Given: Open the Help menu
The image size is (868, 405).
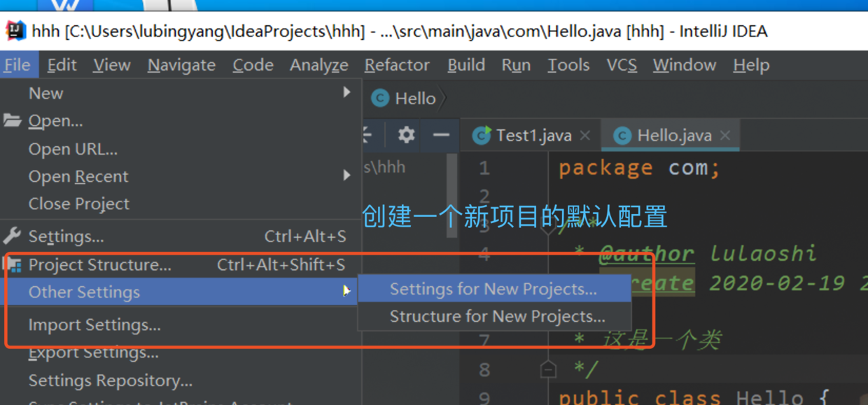Looking at the screenshot, I should (751, 65).
